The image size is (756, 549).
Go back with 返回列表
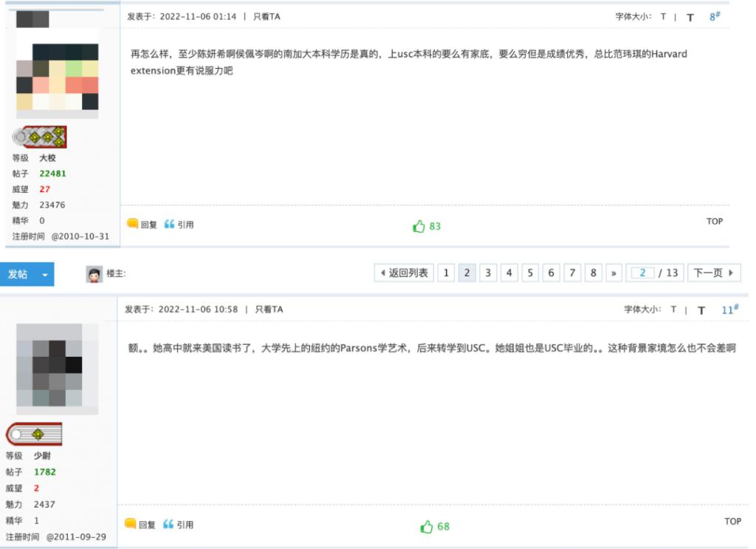(404, 273)
